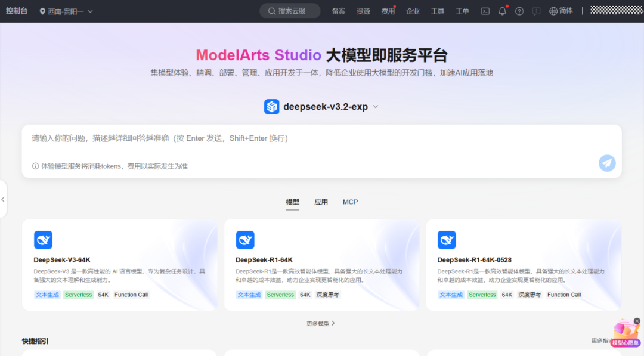The height and width of the screenshot is (356, 644).
Task: Click the 更多指南 link in 快捷指引
Action: tap(602, 341)
